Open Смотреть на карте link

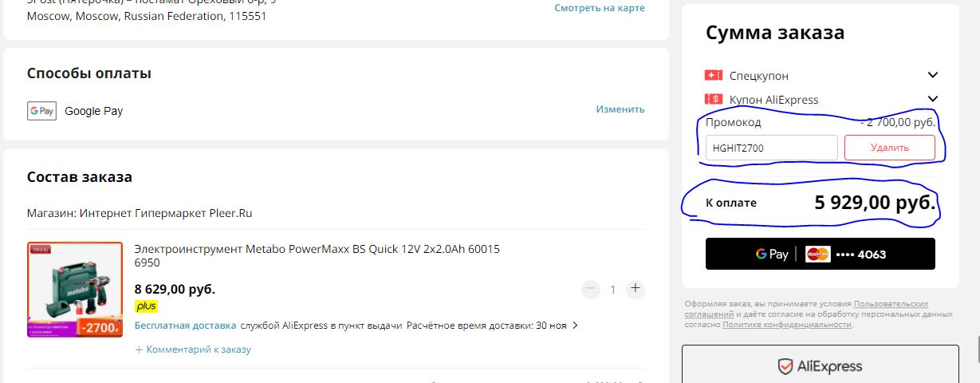pos(600,8)
